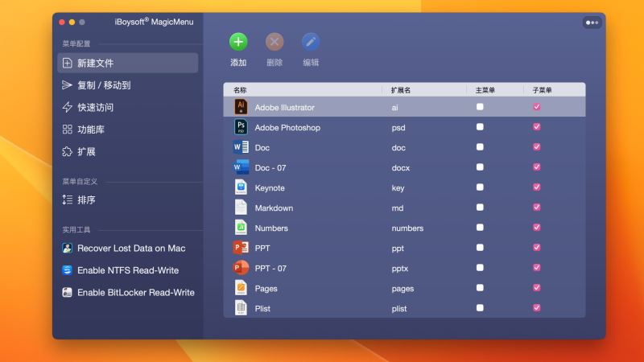Click the Pages file icon
The width and height of the screenshot is (644, 362).
(x=241, y=288)
